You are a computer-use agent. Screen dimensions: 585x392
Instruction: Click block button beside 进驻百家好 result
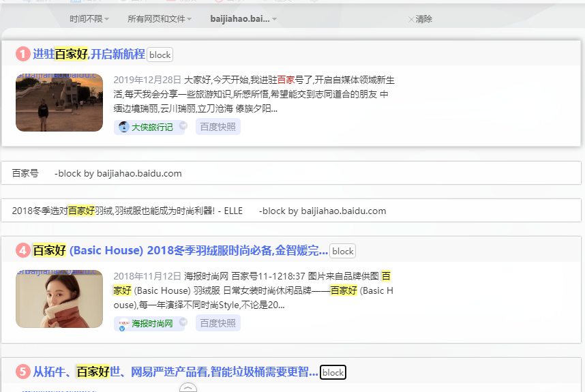tap(160, 55)
